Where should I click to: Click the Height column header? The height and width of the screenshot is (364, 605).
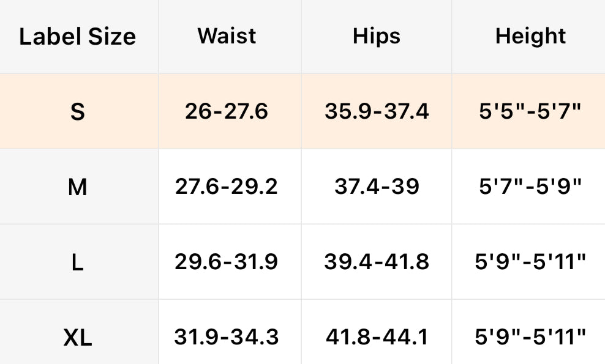[x=530, y=36]
